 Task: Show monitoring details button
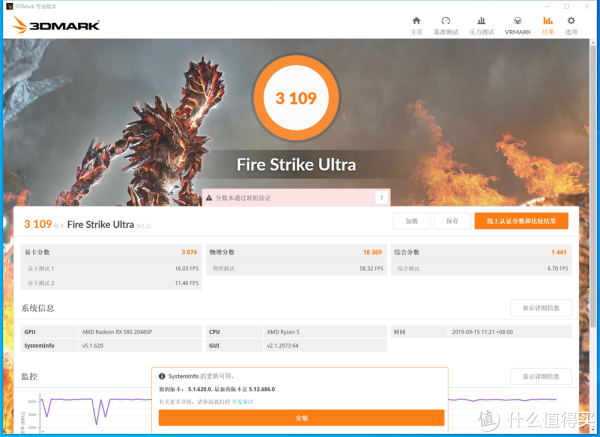click(541, 377)
